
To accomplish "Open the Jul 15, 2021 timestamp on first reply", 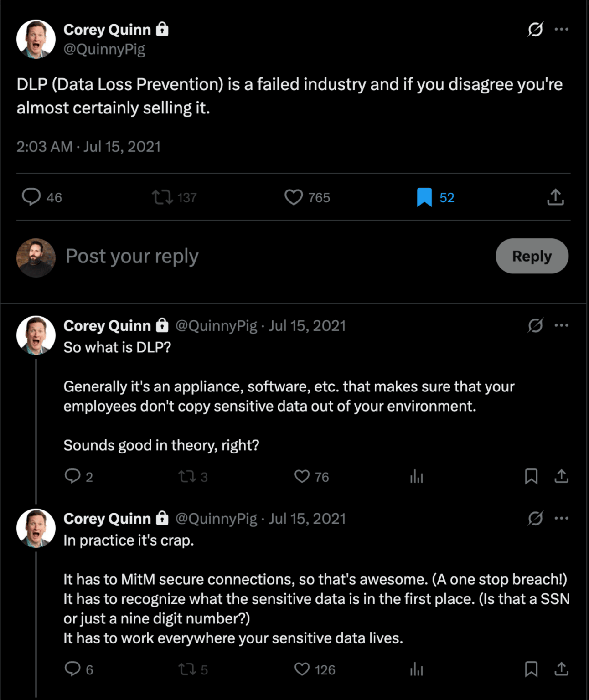I will pyautogui.click(x=307, y=326).
